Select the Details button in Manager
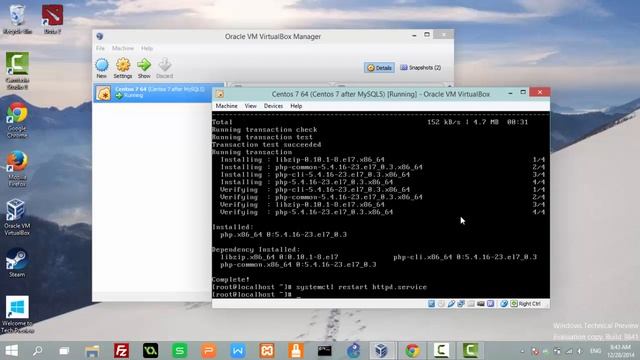Viewport: 640px width, 360px height. 379,68
